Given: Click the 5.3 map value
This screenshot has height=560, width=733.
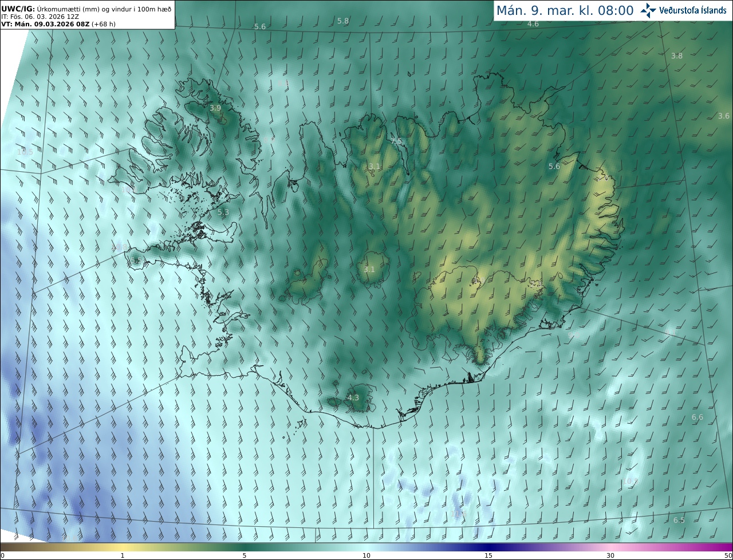Looking at the screenshot, I should tap(223, 212).
